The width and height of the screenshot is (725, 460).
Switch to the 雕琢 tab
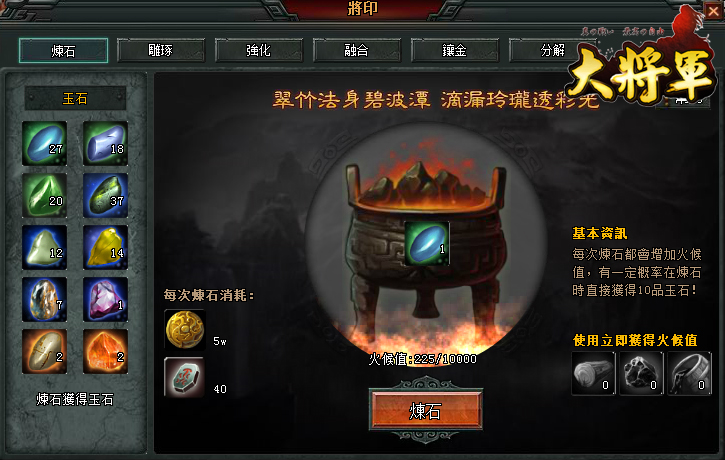click(x=161, y=50)
